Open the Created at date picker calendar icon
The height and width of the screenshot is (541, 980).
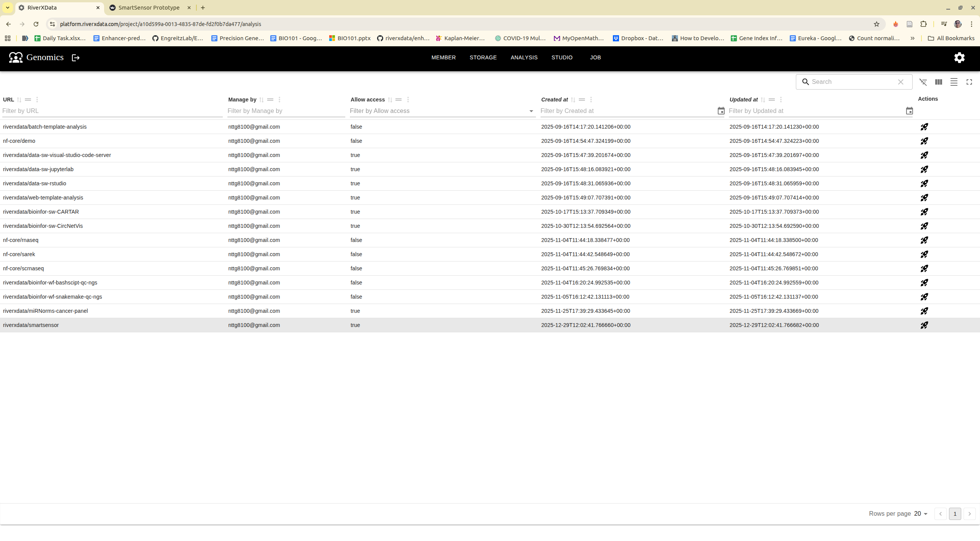(721, 111)
